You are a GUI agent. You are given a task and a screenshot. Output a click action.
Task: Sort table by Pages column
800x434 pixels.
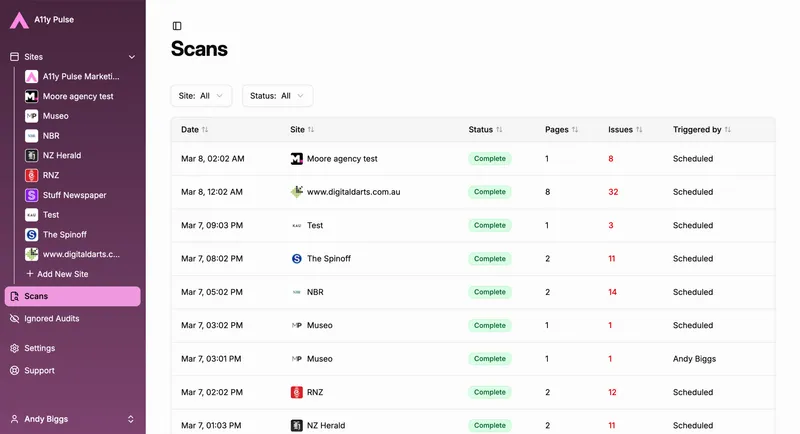[x=561, y=130]
